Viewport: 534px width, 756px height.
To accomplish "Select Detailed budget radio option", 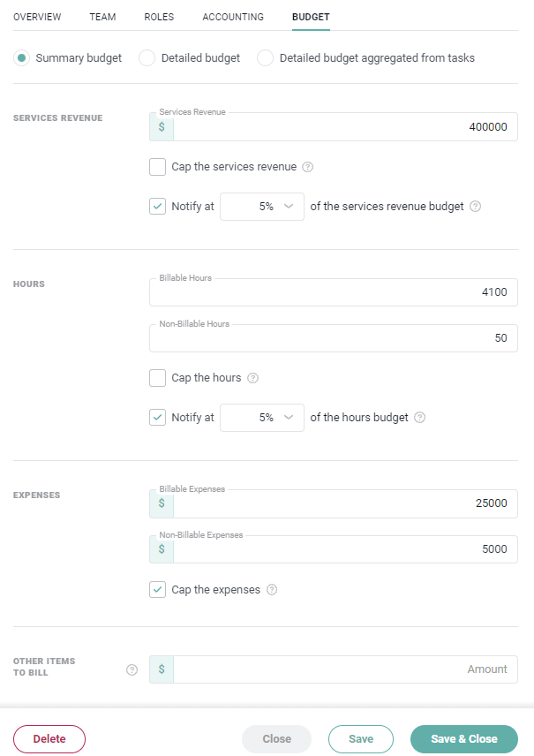I will point(147,58).
